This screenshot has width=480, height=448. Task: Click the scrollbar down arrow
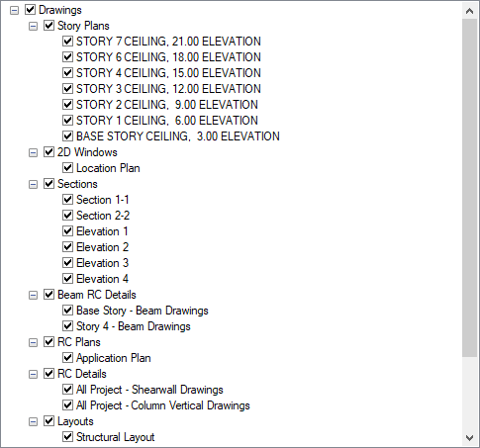tap(470, 438)
